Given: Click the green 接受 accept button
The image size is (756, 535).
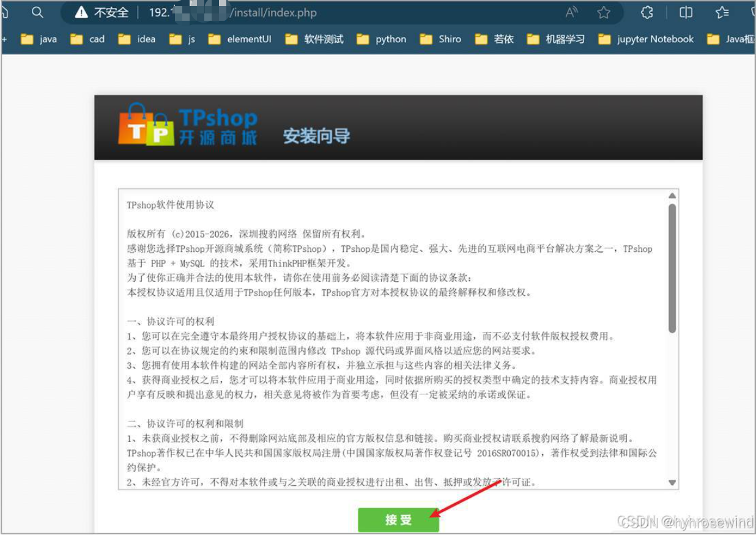Looking at the screenshot, I should [x=398, y=520].
